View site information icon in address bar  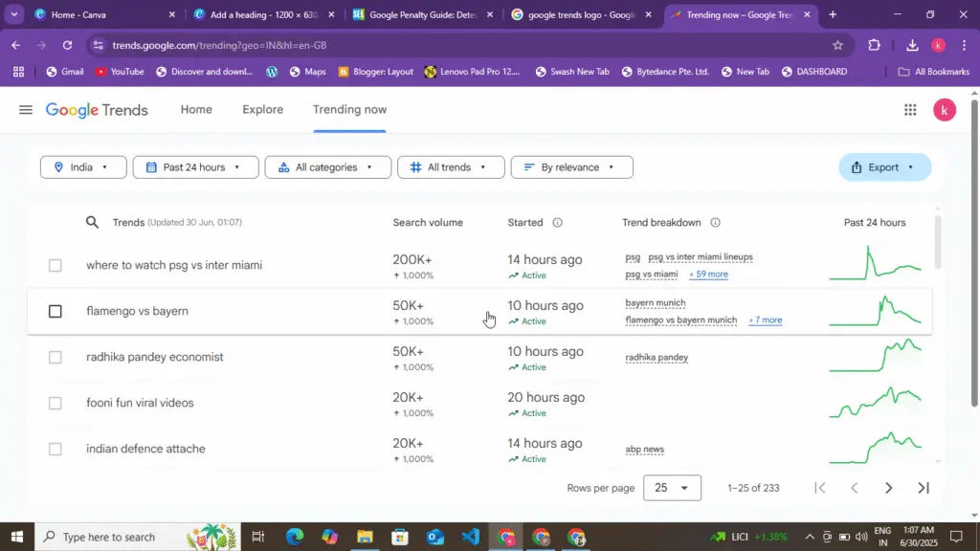tap(98, 45)
